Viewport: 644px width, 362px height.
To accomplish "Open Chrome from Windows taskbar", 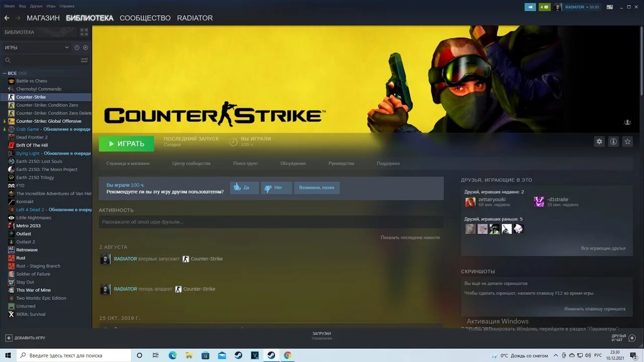I will 287,355.
